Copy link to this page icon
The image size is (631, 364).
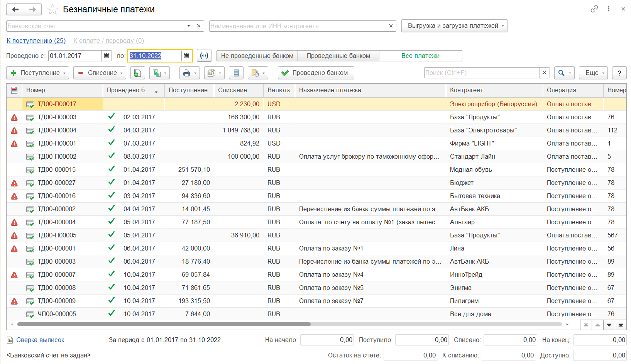[x=594, y=9]
